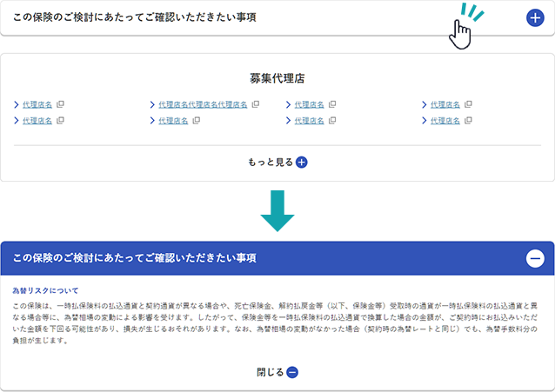Close the expanded section via 閉じる text

pos(270,372)
